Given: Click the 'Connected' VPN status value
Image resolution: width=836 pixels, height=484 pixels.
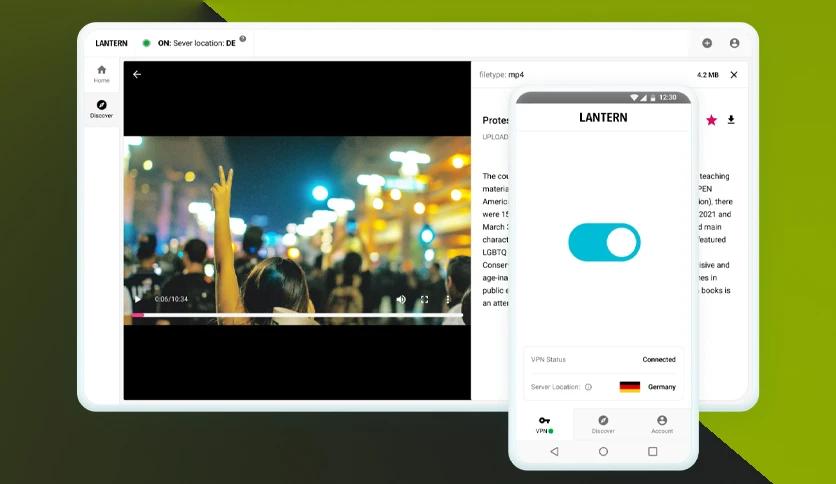Looking at the screenshot, I should click(659, 360).
